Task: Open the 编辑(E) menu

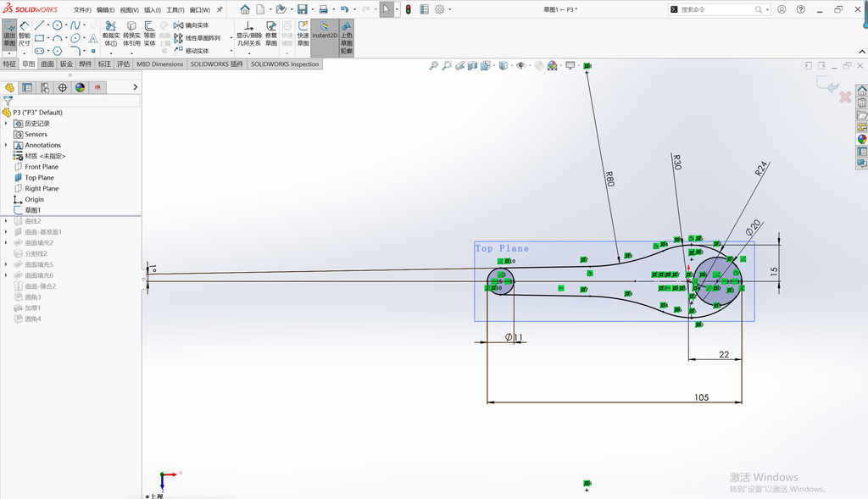Action: click(106, 10)
